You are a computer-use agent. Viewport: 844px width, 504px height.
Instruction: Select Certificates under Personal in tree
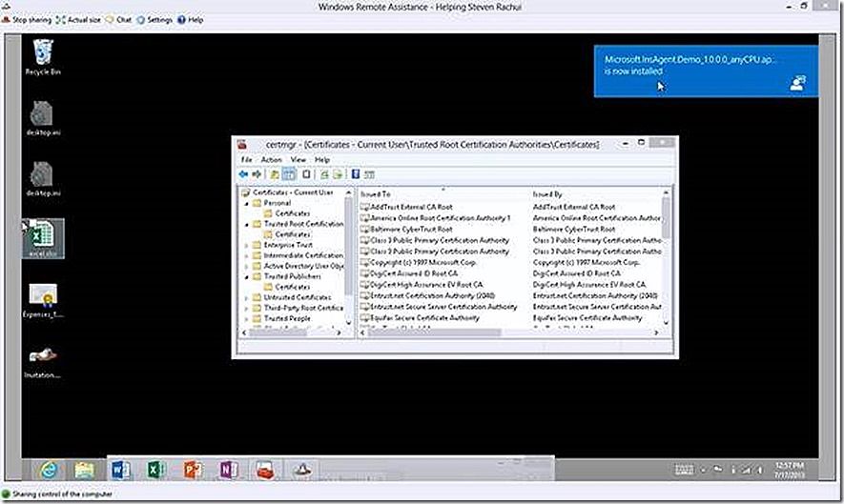pos(292,213)
